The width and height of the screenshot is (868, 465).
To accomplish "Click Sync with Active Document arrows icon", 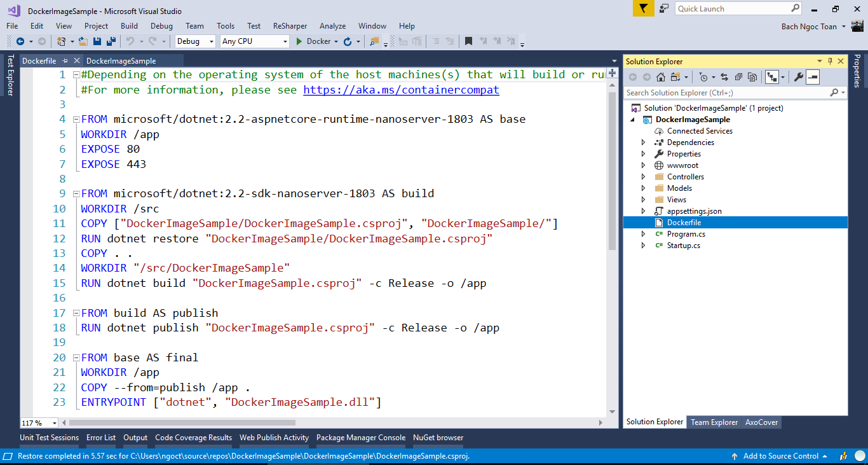I will tap(724, 77).
